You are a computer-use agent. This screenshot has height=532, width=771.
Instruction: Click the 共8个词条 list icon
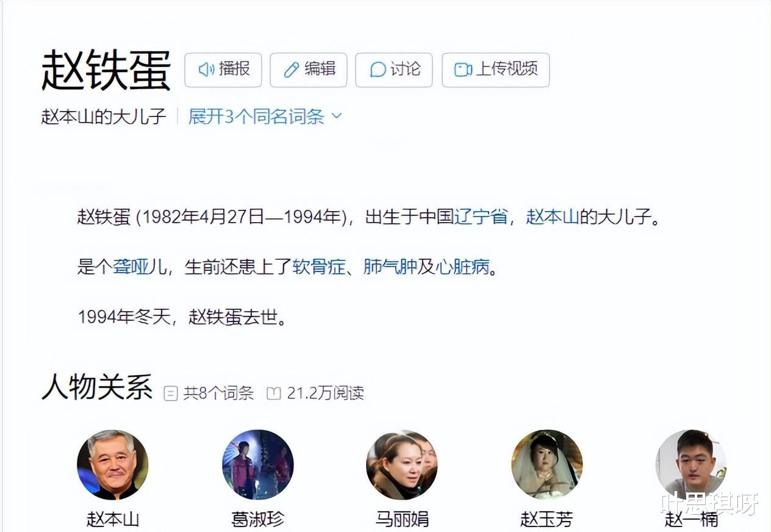click(x=171, y=394)
